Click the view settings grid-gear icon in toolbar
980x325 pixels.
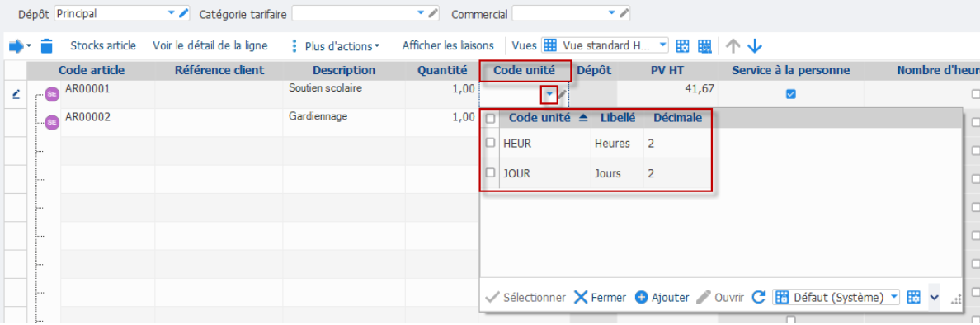(683, 45)
